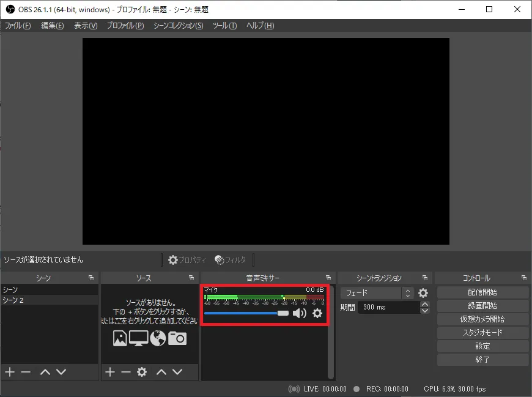Screen dimensions: 532x397
Task: Open the プロファイル(P) menu
Action: tap(125, 26)
